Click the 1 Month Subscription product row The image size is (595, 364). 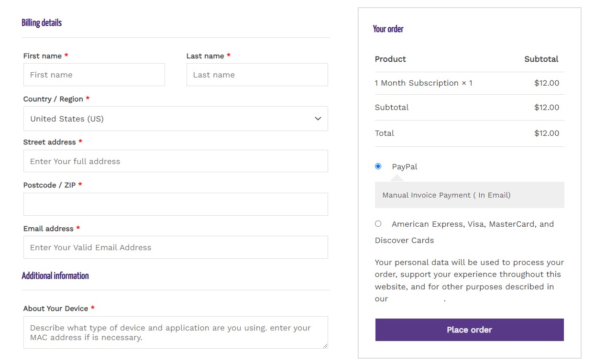[x=423, y=83]
